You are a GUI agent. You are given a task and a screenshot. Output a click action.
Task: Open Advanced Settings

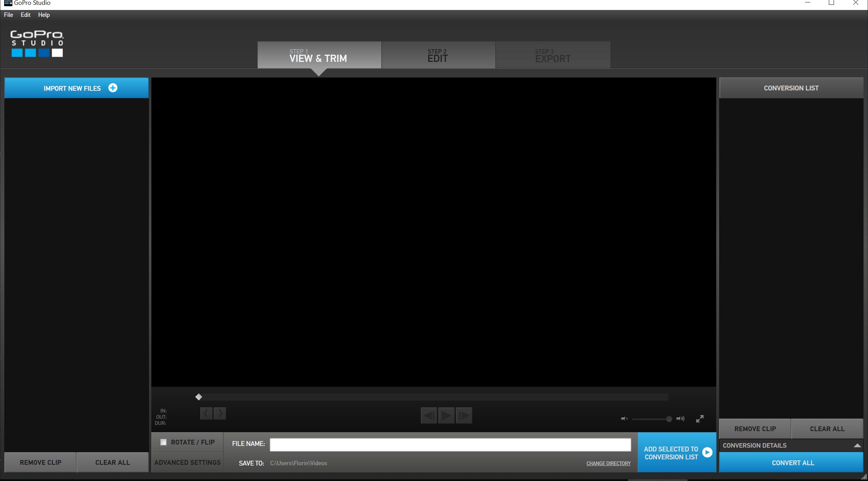pos(187,462)
